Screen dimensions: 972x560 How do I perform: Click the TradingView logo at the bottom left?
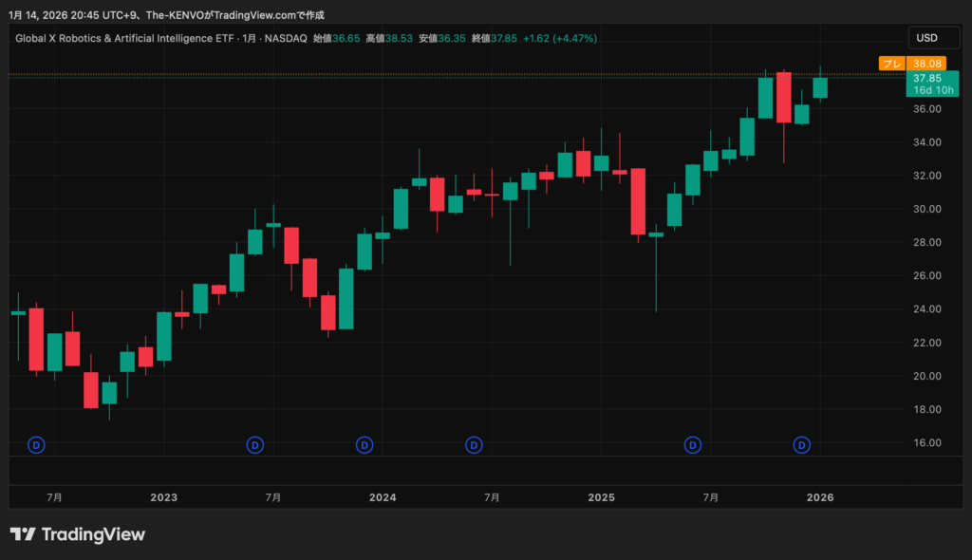click(78, 534)
